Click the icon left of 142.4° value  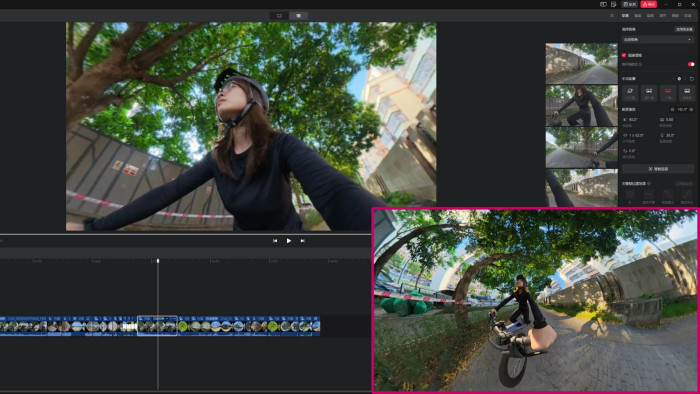pyautogui.click(x=672, y=109)
